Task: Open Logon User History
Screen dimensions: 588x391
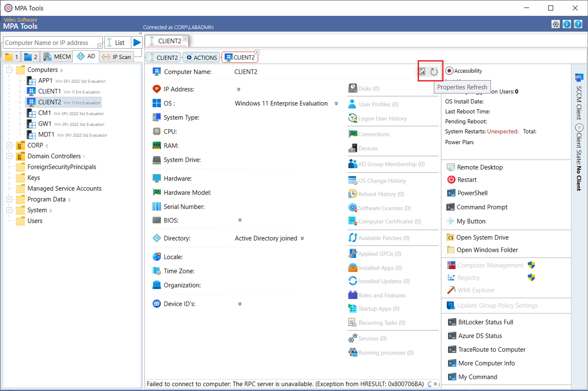Action: point(377,118)
